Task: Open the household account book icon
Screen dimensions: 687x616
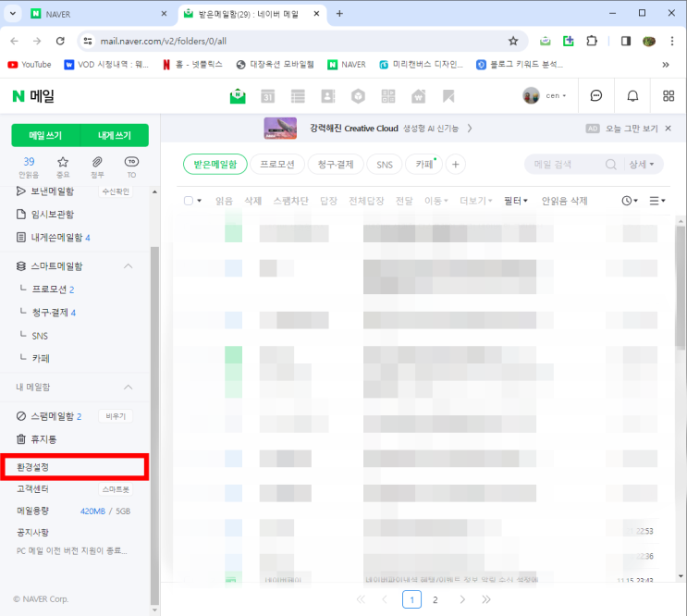Action: (419, 96)
